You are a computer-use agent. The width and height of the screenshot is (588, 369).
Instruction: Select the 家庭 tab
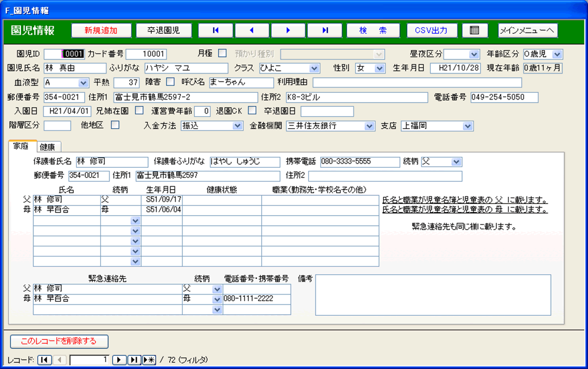pyautogui.click(x=22, y=147)
